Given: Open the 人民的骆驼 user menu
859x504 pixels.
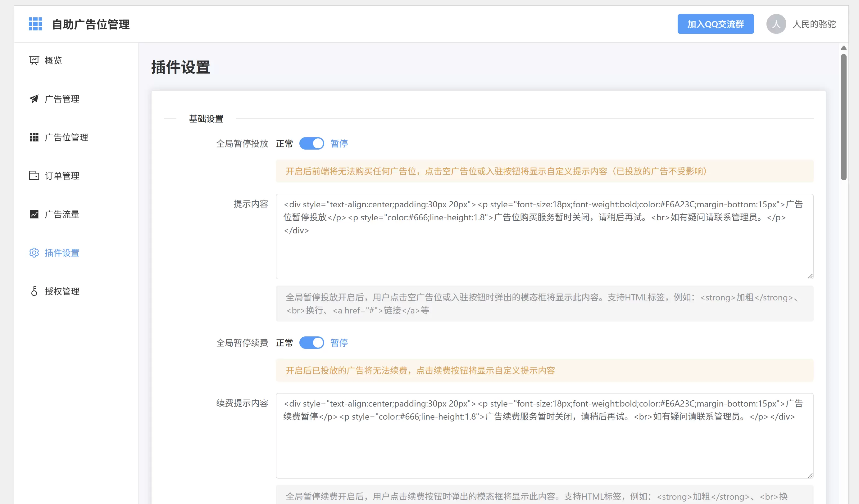Looking at the screenshot, I should click(x=814, y=24).
